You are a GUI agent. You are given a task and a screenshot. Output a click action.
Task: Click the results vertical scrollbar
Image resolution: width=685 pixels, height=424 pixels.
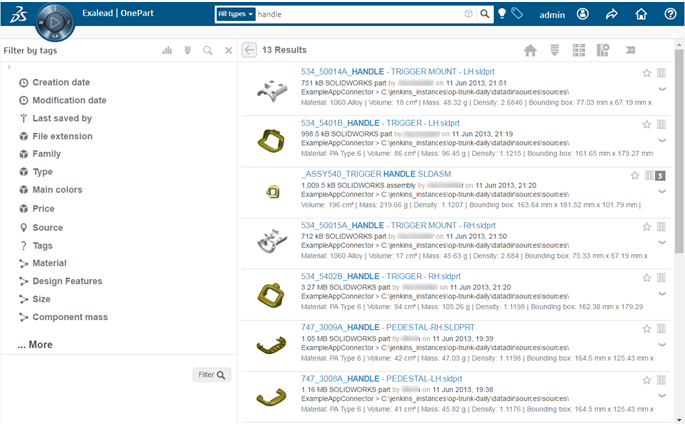678,151
